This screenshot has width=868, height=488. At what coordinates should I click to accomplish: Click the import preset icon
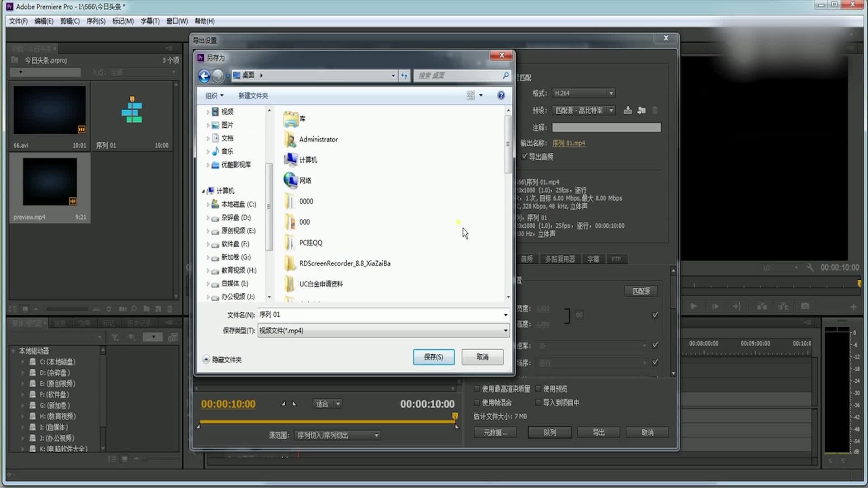[641, 110]
